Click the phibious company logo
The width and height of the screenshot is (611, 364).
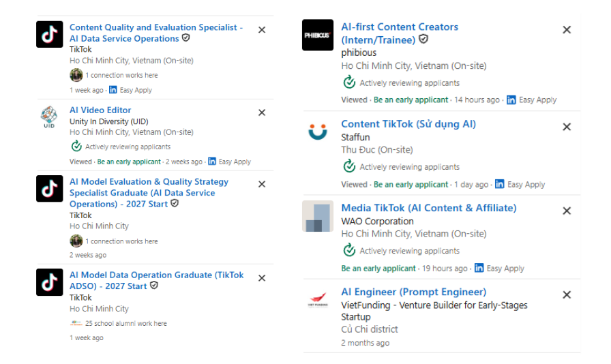(318, 35)
